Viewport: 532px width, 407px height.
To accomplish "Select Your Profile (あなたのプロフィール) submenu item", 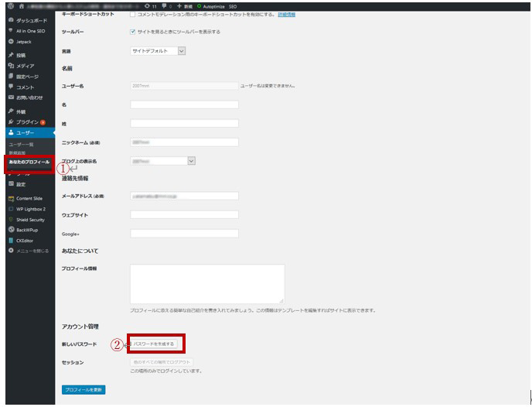I will pyautogui.click(x=29, y=162).
